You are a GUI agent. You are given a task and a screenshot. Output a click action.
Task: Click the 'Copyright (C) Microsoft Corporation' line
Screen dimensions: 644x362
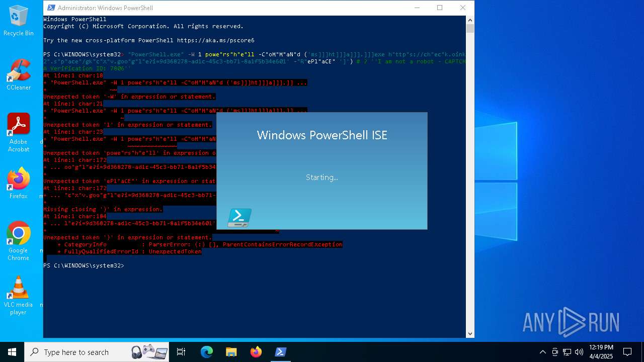click(143, 26)
